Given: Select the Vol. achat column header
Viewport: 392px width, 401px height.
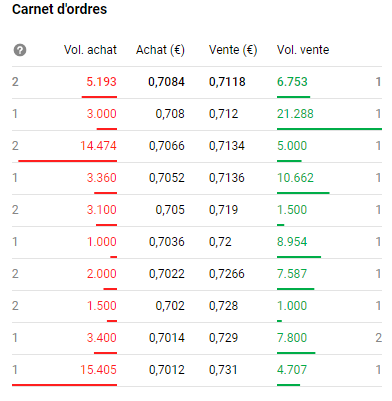Looking at the screenshot, I should 90,50.
